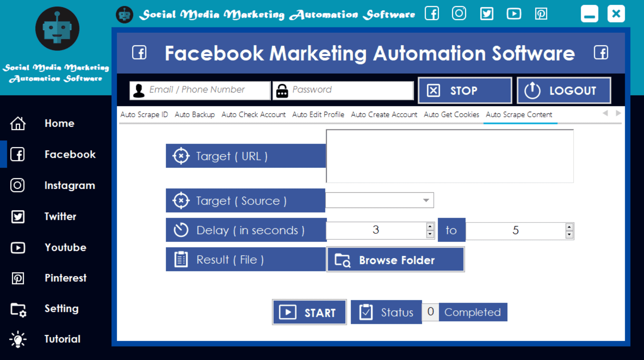
Task: Select the Auto Create Account tab
Action: [x=384, y=115]
